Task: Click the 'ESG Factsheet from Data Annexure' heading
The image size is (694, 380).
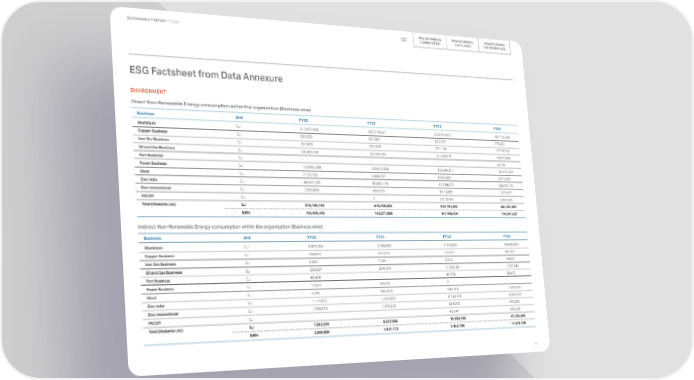Action: pos(206,74)
